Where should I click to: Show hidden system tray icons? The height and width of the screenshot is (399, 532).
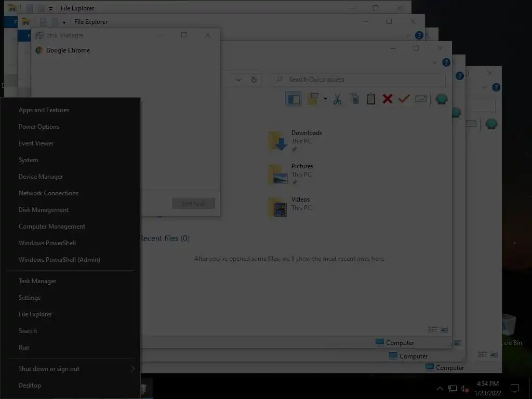coord(440,389)
